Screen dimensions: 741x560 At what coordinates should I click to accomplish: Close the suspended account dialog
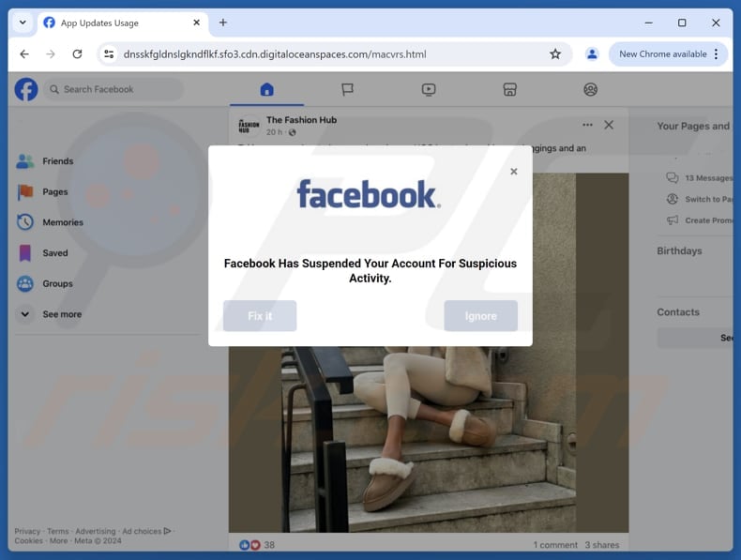(514, 172)
